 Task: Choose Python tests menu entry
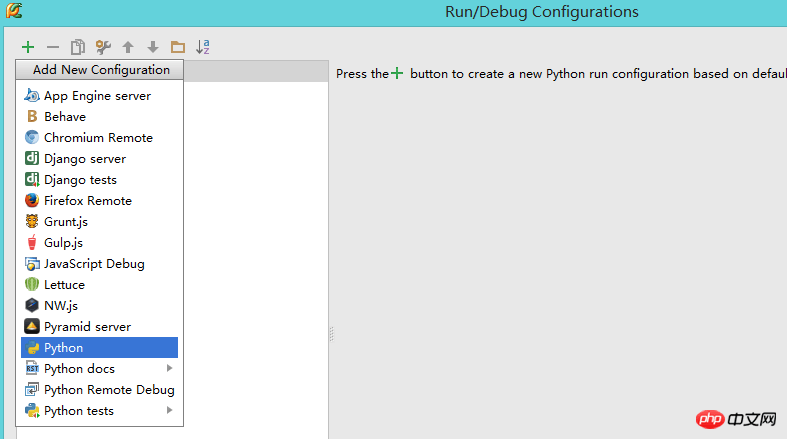point(99,410)
